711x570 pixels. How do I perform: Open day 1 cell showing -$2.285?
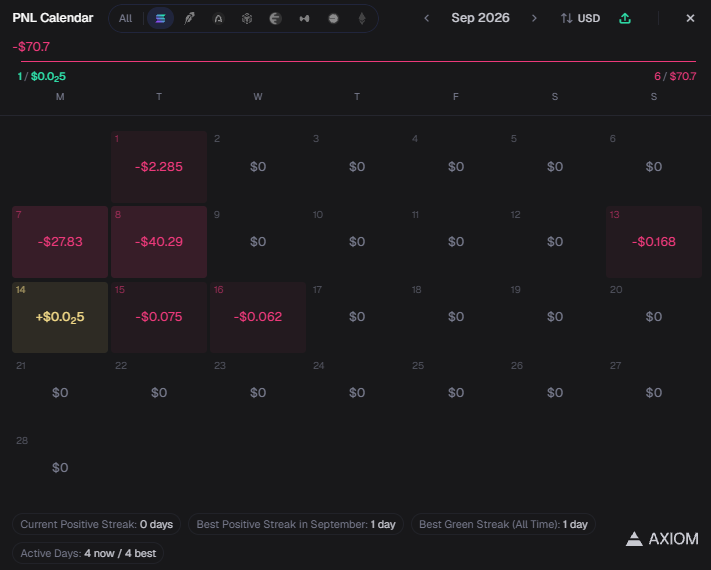(x=159, y=167)
